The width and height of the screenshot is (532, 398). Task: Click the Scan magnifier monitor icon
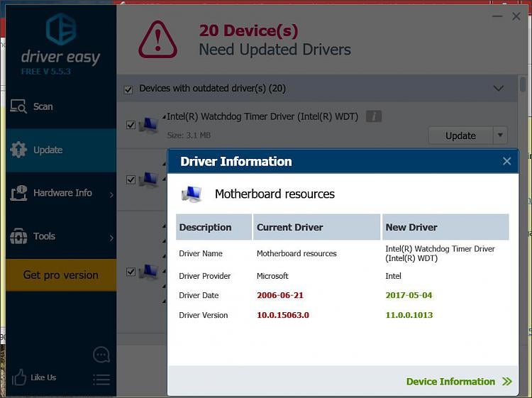click(x=18, y=106)
